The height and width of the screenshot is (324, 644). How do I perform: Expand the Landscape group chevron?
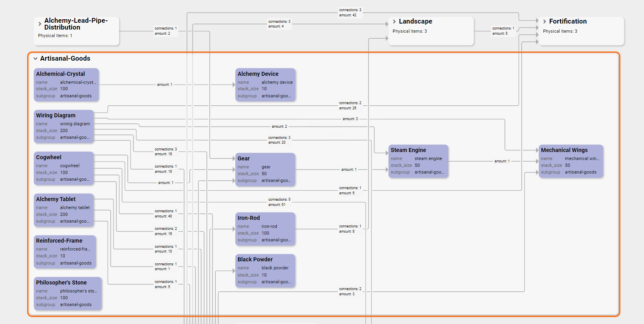tap(394, 22)
